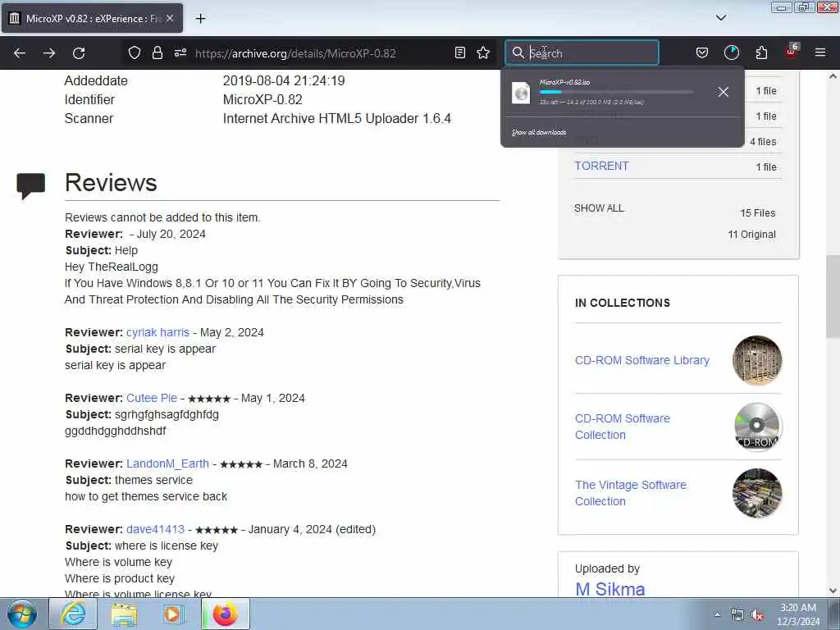The width and height of the screenshot is (840, 630).
Task: Open Windows Start menu
Action: [x=22, y=614]
